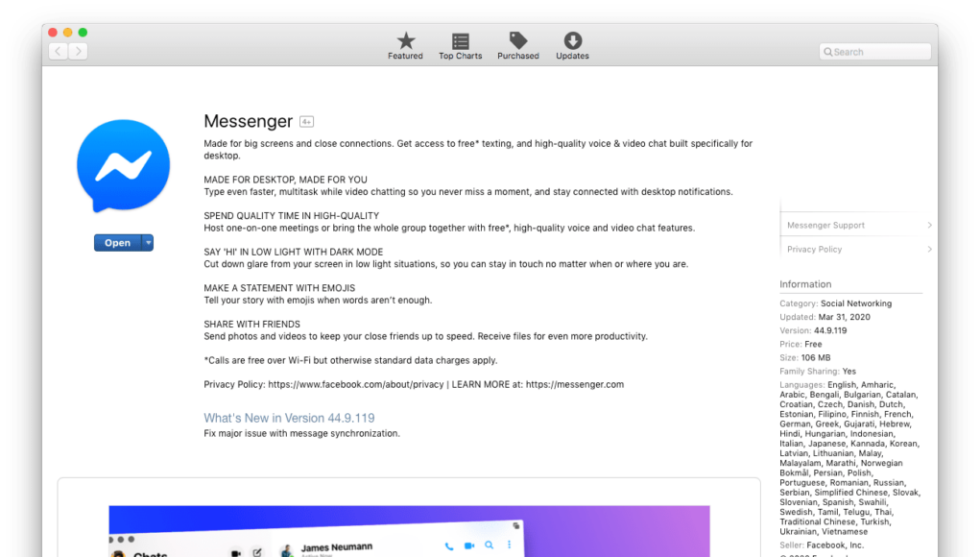Click the compose icon in Messenger preview

257,552
